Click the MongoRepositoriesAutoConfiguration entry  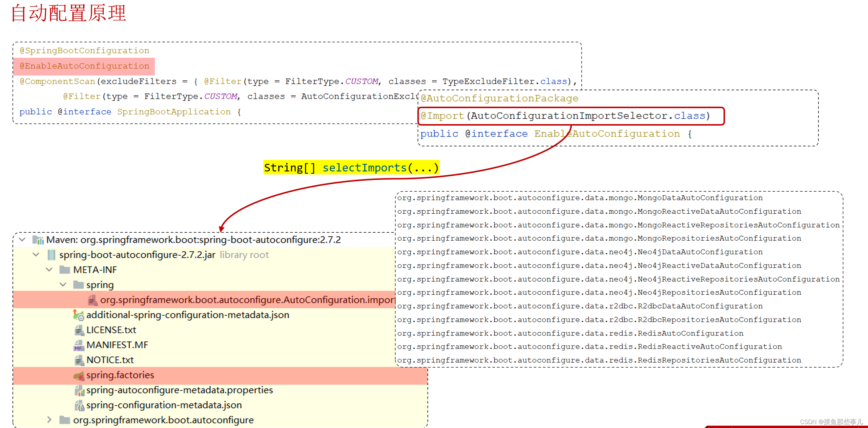599,238
